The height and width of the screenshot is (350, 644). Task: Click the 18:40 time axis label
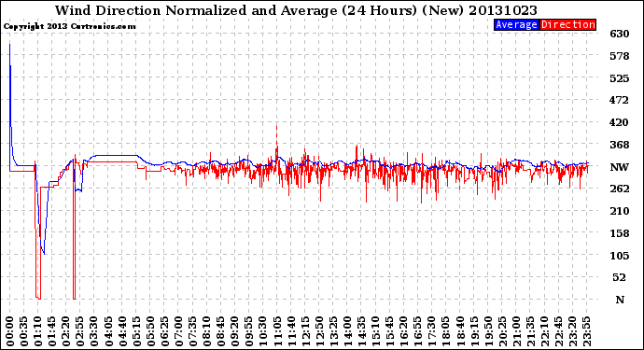pos(460,331)
